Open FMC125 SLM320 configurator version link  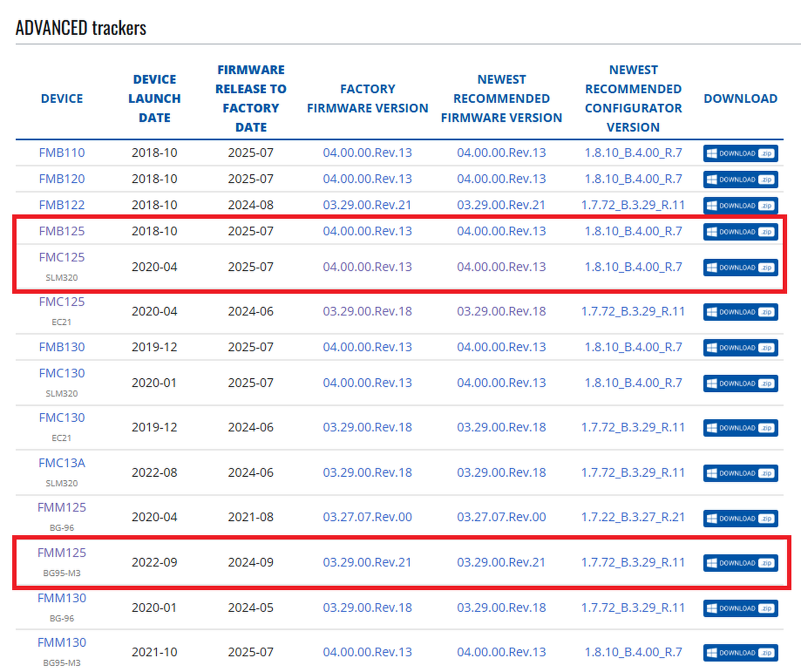633,267
